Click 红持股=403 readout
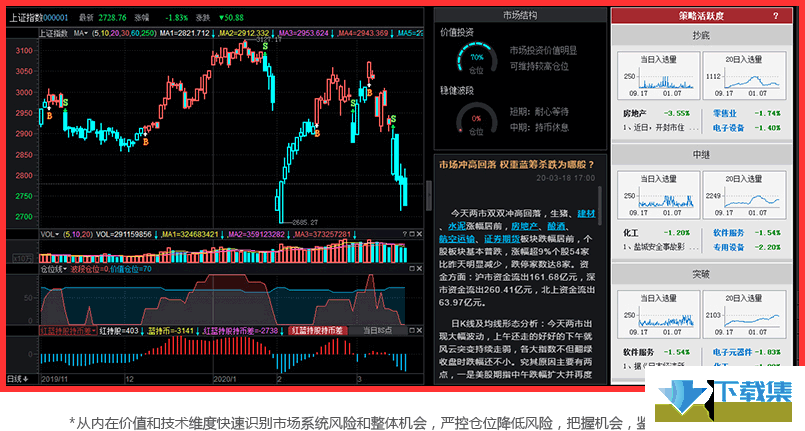 pyautogui.click(x=119, y=331)
